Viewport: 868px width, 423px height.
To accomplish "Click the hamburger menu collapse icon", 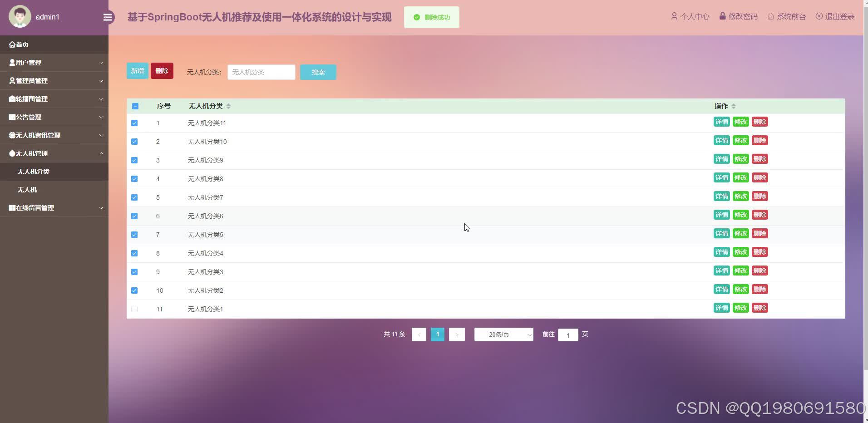I will [108, 17].
